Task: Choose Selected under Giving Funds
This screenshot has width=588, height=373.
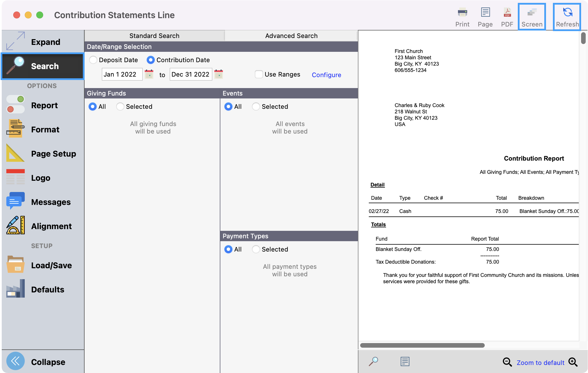Action: [120, 106]
